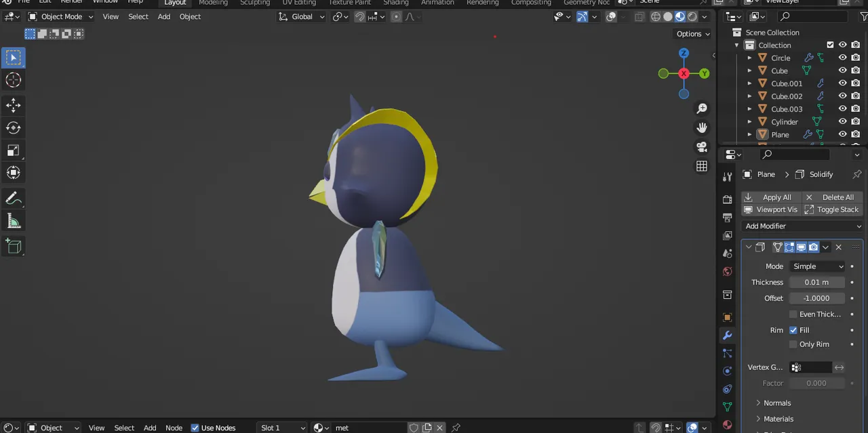The height and width of the screenshot is (433, 868).
Task: Open the Modifier properties wrench tab
Action: (x=728, y=335)
